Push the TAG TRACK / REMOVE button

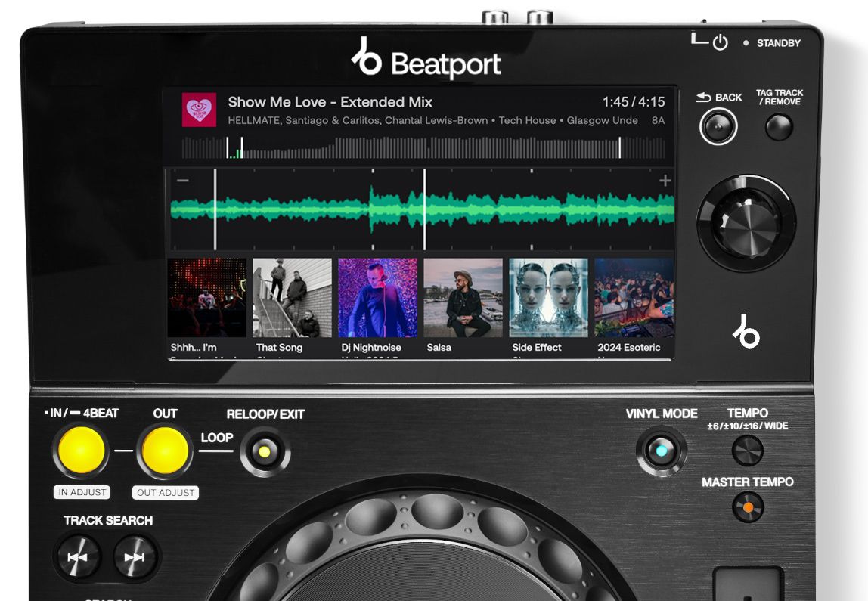click(780, 127)
